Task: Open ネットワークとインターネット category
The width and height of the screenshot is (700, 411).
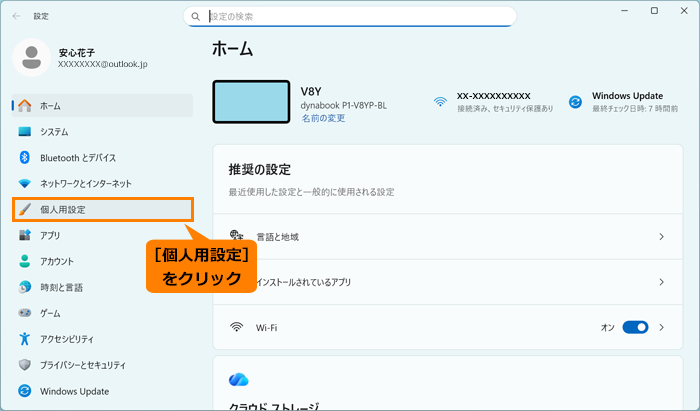Action: click(102, 183)
